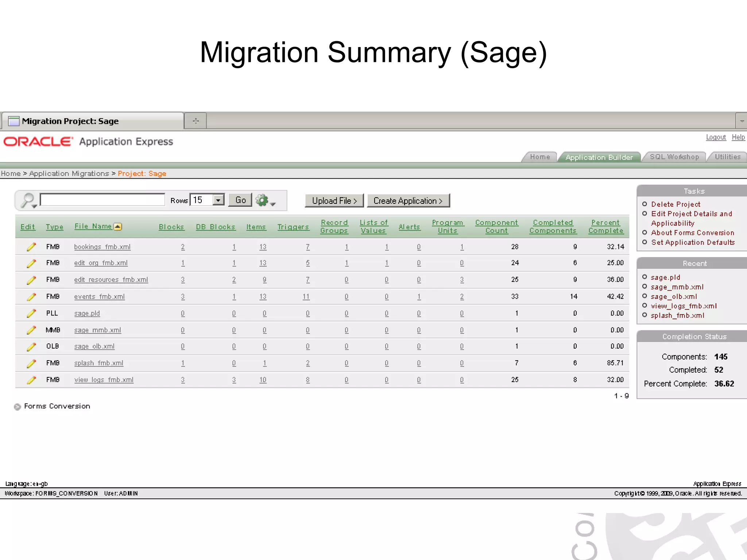This screenshot has width=747, height=560.
Task: Click the Home breadcrumb link
Action: coord(11,174)
